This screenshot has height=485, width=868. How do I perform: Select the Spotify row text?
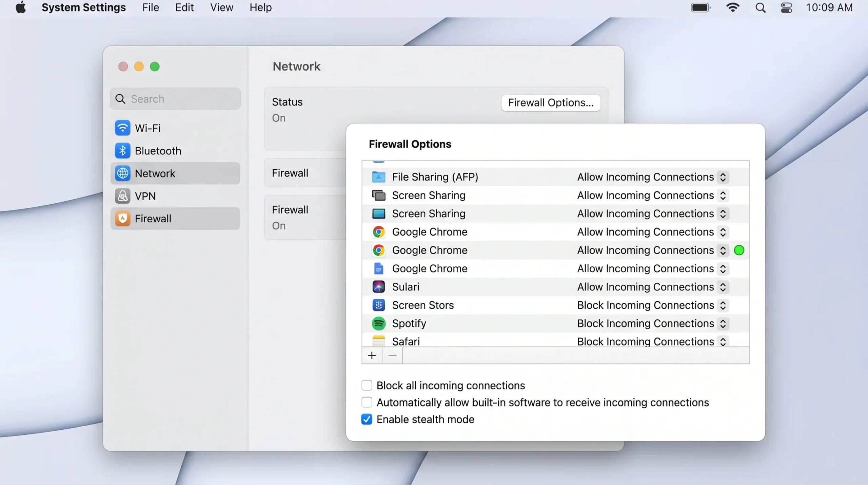click(409, 323)
